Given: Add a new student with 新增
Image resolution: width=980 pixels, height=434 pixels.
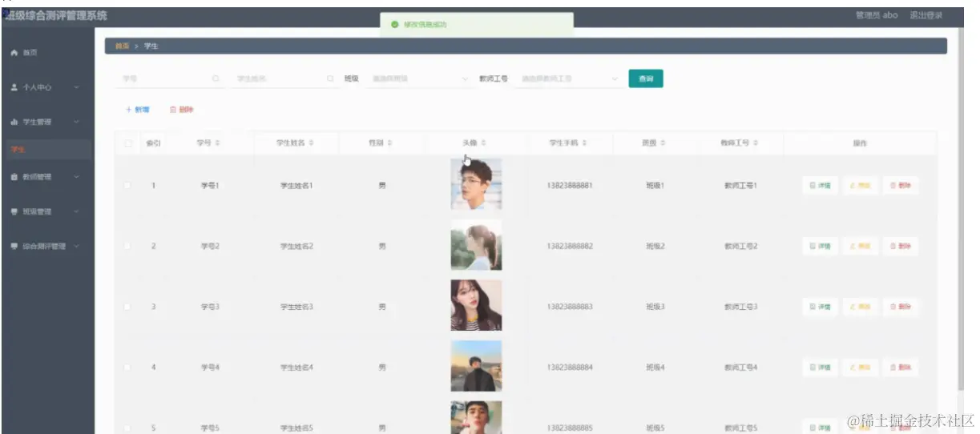Looking at the screenshot, I should point(137,110).
